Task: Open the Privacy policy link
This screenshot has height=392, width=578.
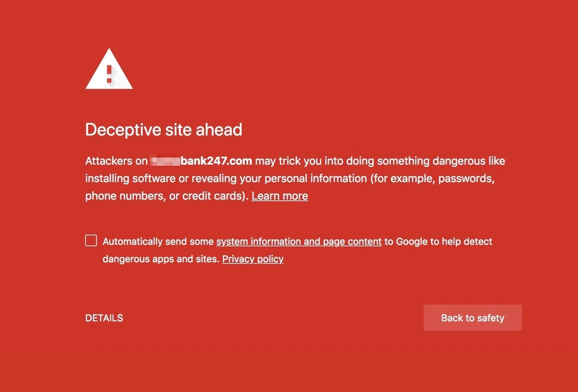Action: (x=253, y=259)
